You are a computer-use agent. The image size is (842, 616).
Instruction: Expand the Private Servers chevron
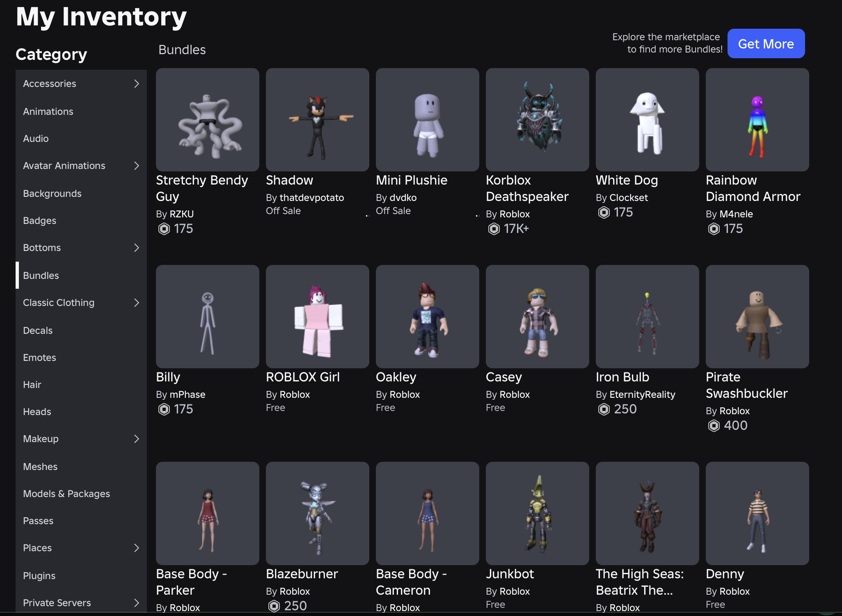point(137,603)
